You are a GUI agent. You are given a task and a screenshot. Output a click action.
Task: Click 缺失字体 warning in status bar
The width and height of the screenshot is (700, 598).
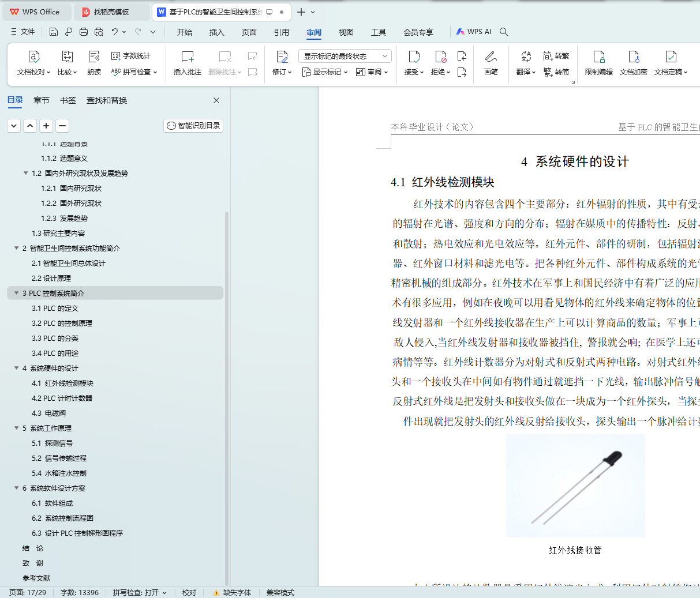(232, 593)
